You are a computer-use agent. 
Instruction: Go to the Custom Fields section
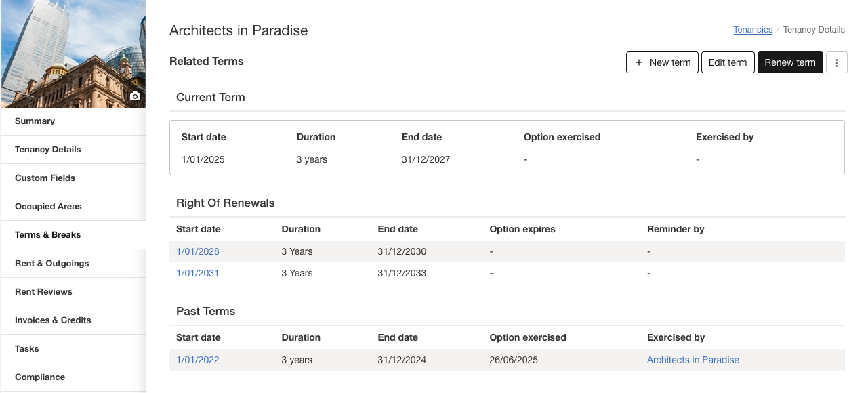click(x=45, y=178)
